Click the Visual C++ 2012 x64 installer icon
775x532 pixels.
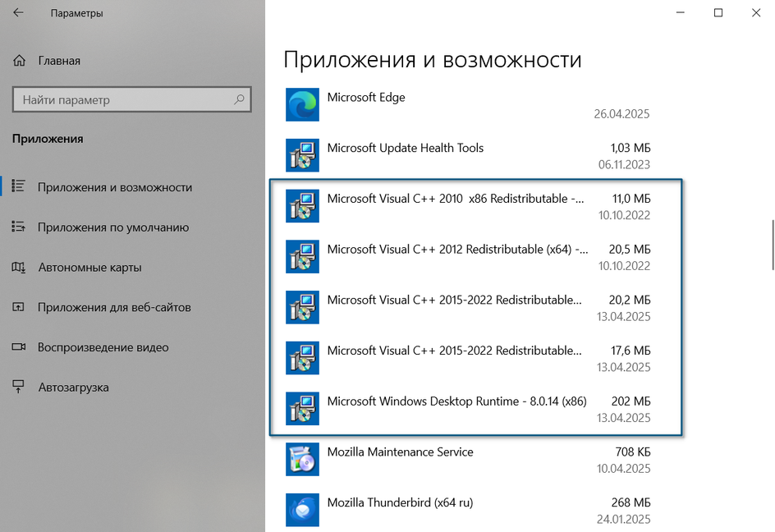[x=302, y=257]
